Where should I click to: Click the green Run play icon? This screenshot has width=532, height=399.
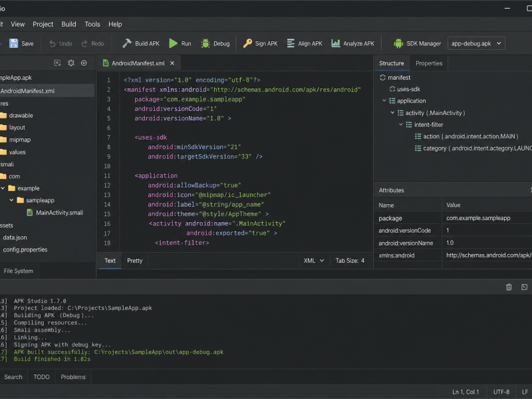click(x=174, y=43)
